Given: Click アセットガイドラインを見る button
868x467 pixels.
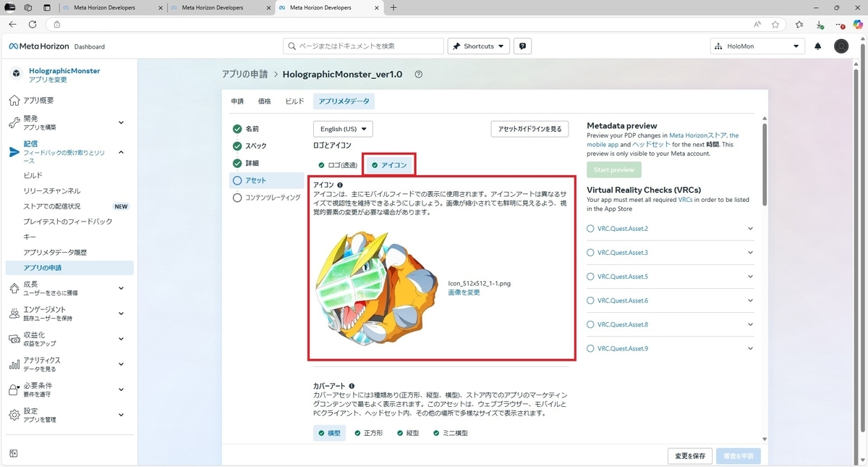Looking at the screenshot, I should pyautogui.click(x=529, y=129).
